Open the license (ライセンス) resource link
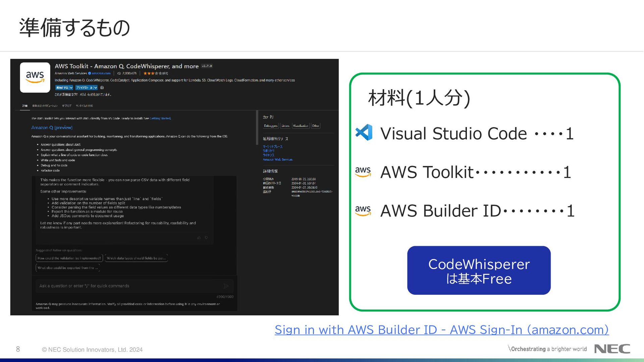Viewport: 644px width, 362px height. point(269,155)
